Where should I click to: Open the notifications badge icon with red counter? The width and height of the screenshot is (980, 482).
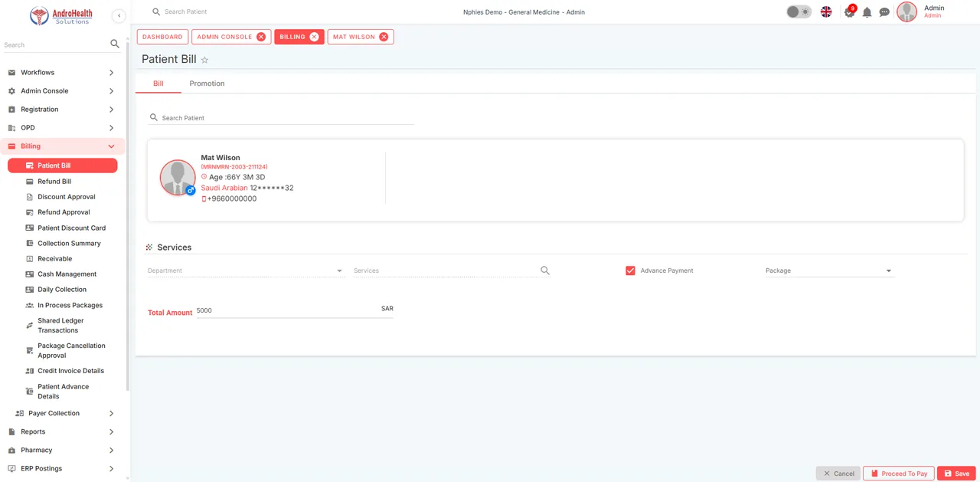[849, 11]
